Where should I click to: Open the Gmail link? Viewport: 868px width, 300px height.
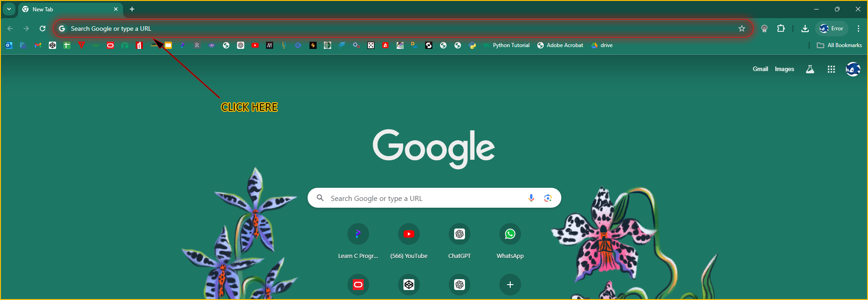pos(760,69)
